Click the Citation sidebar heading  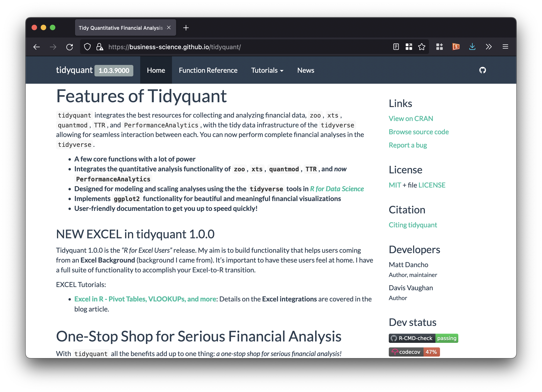click(x=407, y=210)
